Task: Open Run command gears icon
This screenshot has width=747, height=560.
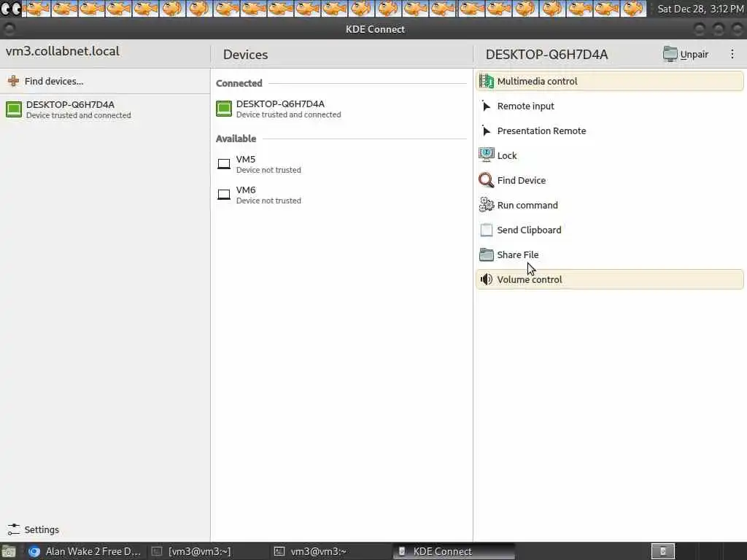Action: point(486,205)
